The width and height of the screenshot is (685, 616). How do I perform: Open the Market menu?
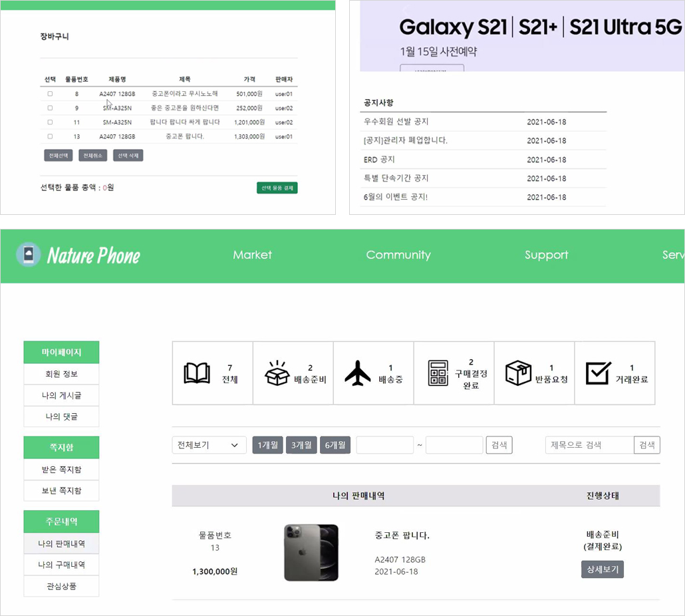pos(252,255)
